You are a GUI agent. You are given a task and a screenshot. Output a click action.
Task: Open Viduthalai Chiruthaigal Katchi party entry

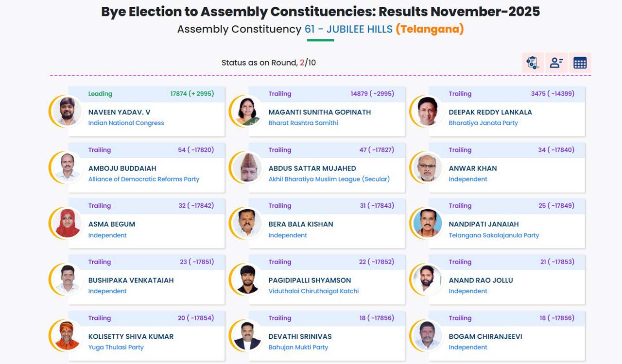pyautogui.click(x=314, y=291)
